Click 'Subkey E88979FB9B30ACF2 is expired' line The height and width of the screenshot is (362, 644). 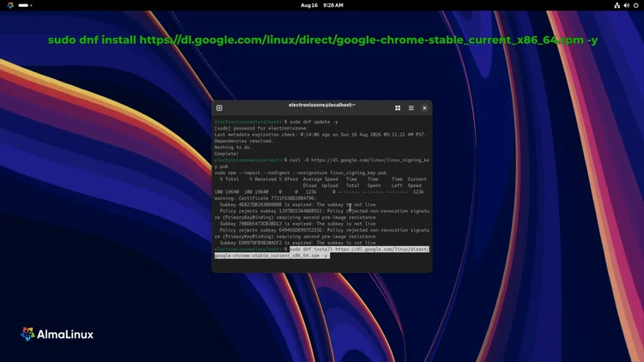point(297,243)
